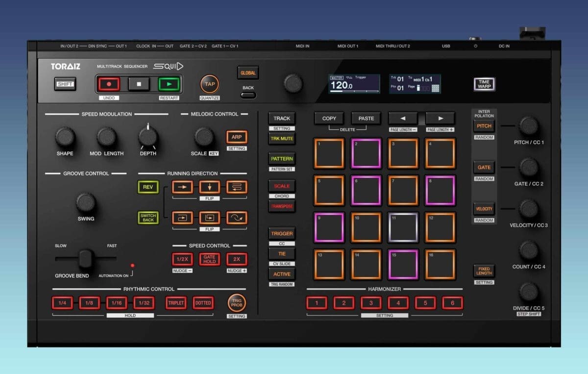Image resolution: width=588 pixels, height=374 pixels.
Task: Tap orange pad number 4
Action: pos(441,153)
